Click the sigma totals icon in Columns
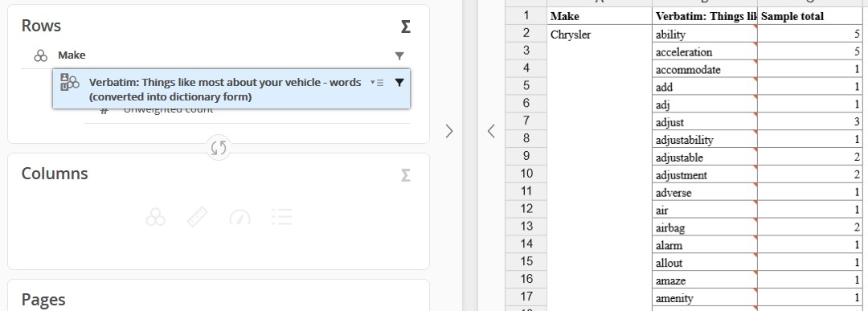868x311 pixels. tap(405, 175)
